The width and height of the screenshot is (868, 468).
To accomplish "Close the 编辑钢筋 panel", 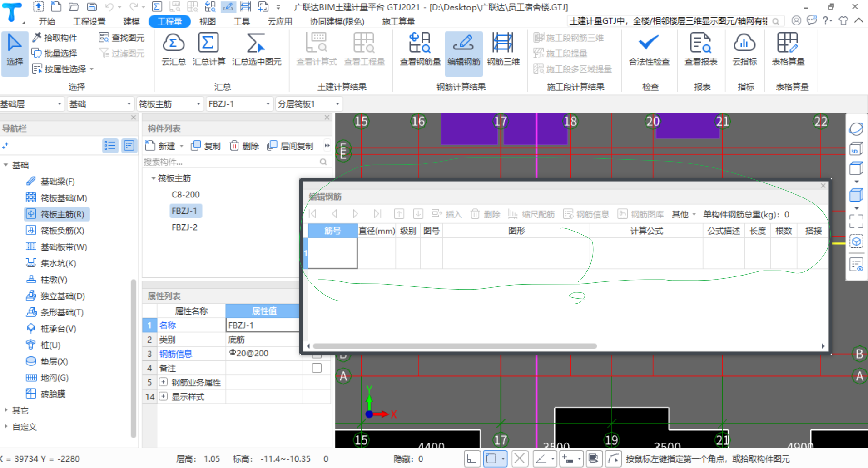I will coord(823,186).
